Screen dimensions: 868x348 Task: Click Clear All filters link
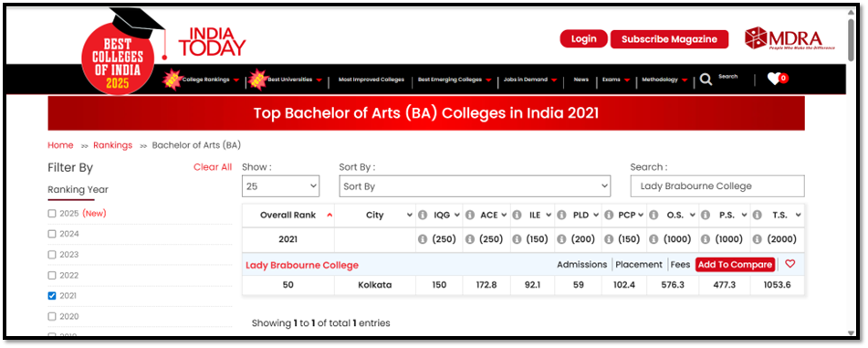213,167
